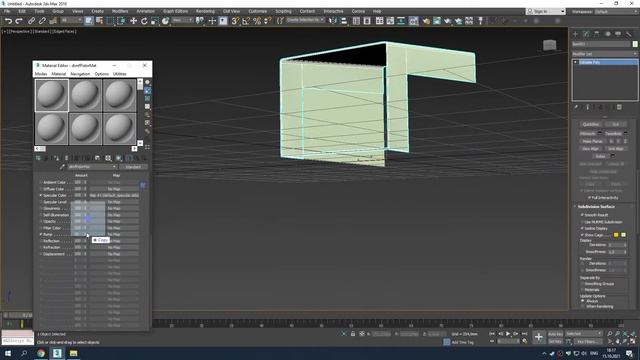640x360 pixels.
Task: Toggle Isoline Display checkbox
Action: [x=582, y=228]
